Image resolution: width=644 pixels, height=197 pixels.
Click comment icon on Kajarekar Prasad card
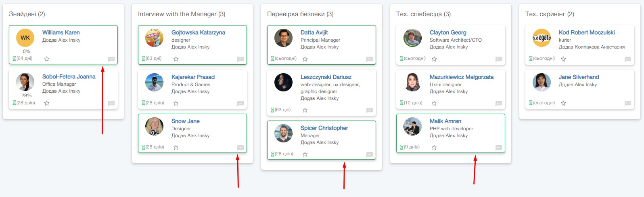pos(240,104)
